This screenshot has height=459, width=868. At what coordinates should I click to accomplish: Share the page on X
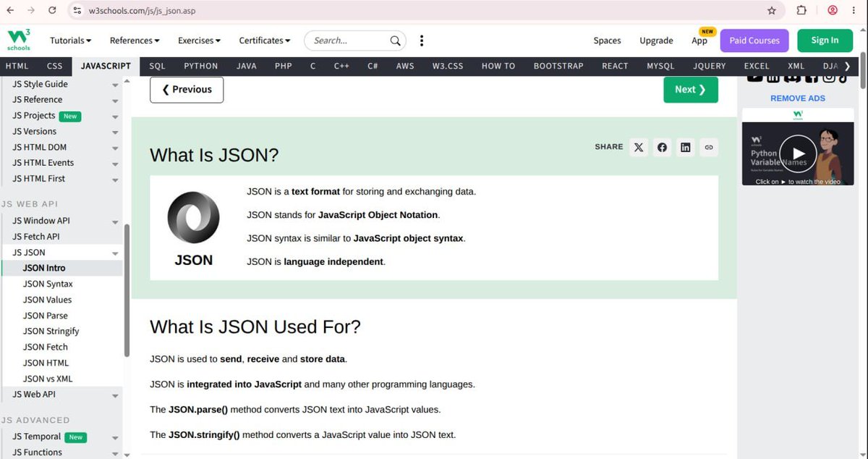pos(638,147)
